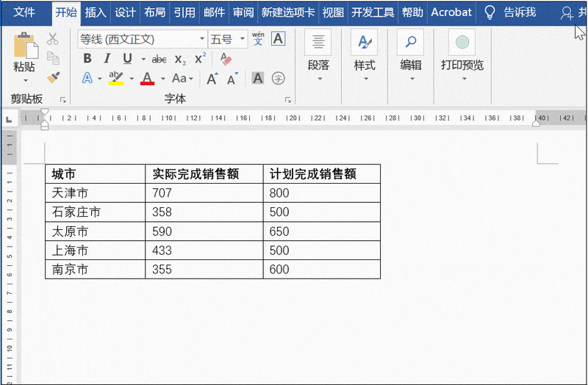Click the 天津市 table cell

(95, 193)
